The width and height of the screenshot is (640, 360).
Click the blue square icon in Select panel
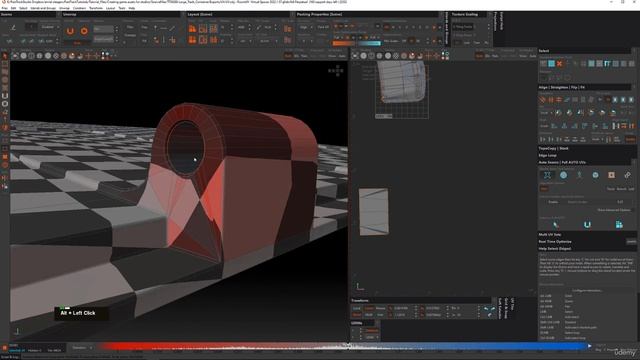click(x=551, y=64)
